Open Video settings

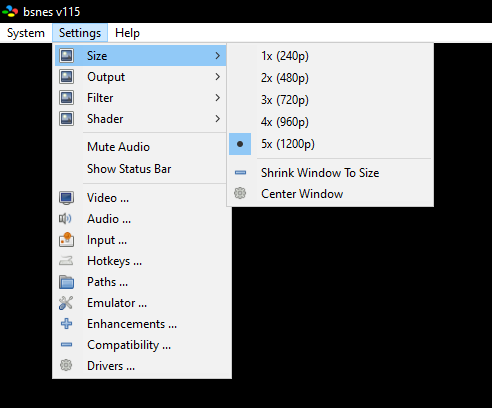point(142,198)
